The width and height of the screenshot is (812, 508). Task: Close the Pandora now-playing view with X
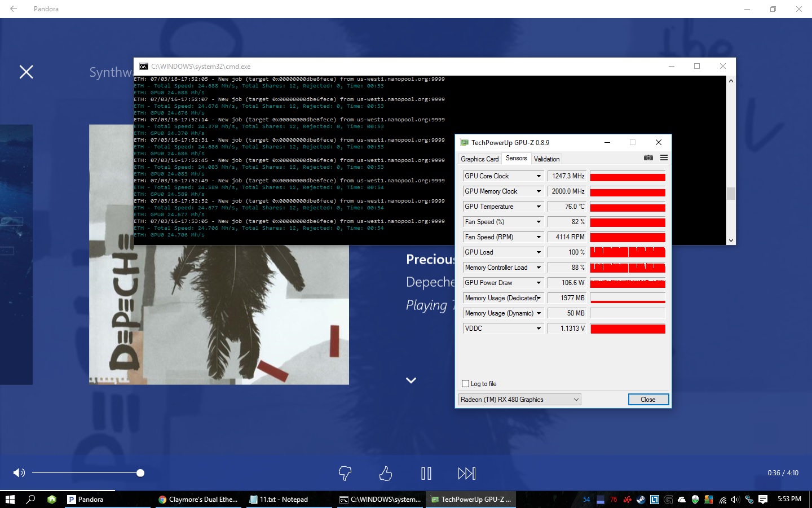(27, 72)
